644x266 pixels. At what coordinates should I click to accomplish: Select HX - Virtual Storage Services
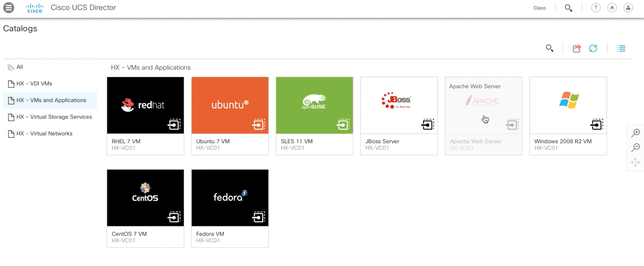(x=54, y=117)
